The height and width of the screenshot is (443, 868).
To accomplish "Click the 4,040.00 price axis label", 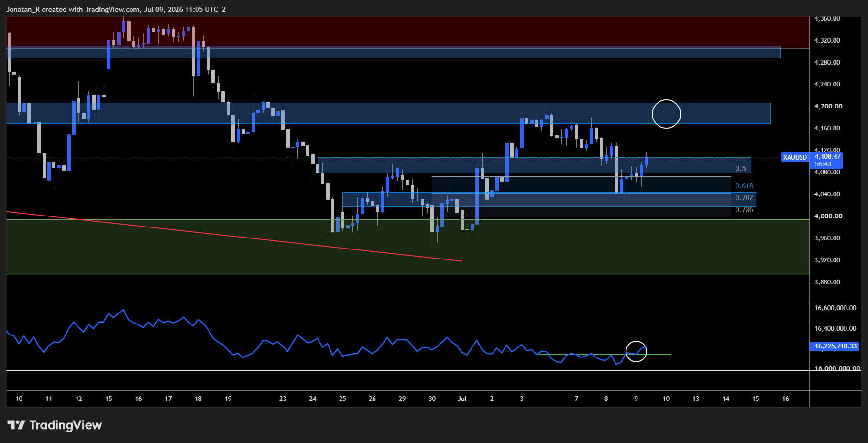I will [827, 194].
